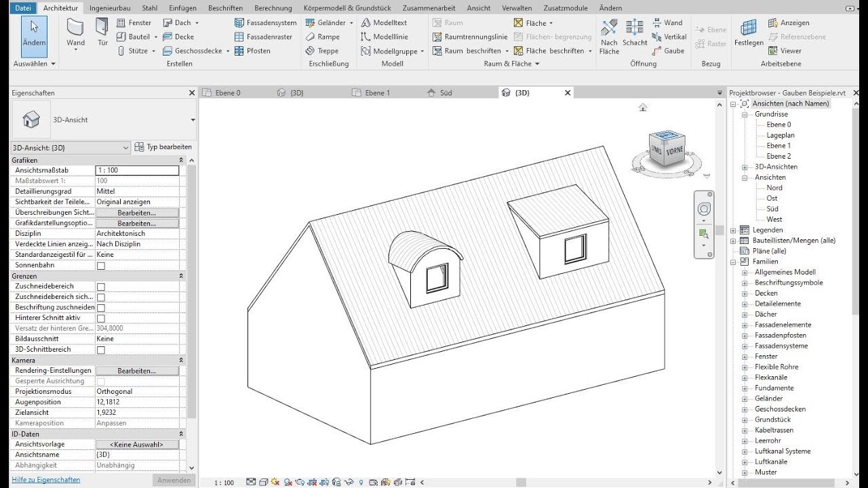Expand the 3D-Ansichten tree node
Viewport: 868px width, 488px height.
click(745, 167)
